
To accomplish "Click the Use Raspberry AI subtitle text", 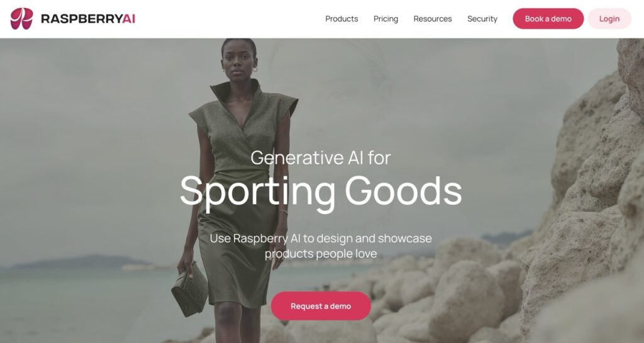I will click(x=321, y=245).
